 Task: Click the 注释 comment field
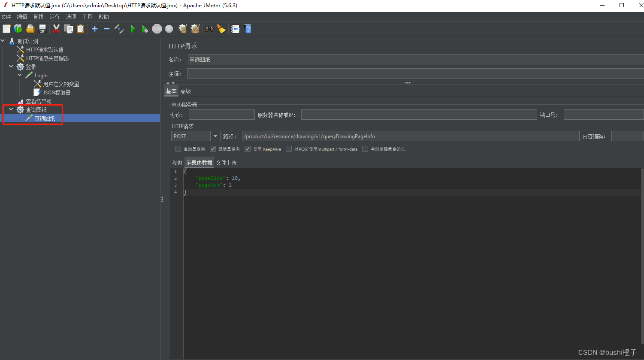click(415, 74)
